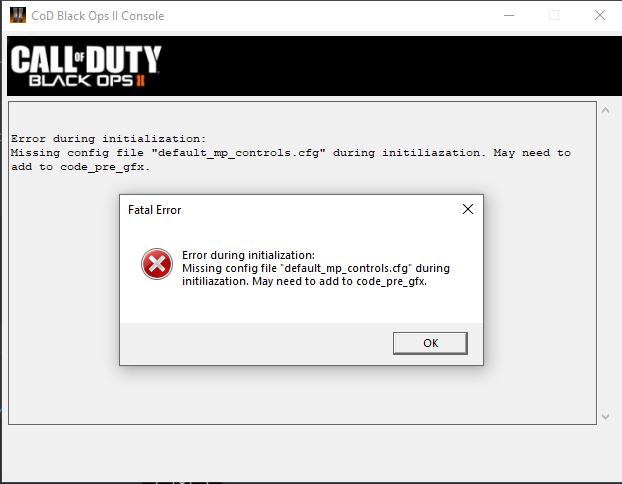Click the greyed-out maximize window button
The image size is (622, 484).
[554, 15]
